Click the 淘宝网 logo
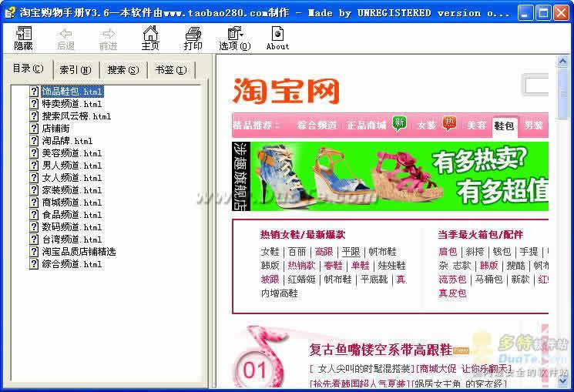 [286, 91]
